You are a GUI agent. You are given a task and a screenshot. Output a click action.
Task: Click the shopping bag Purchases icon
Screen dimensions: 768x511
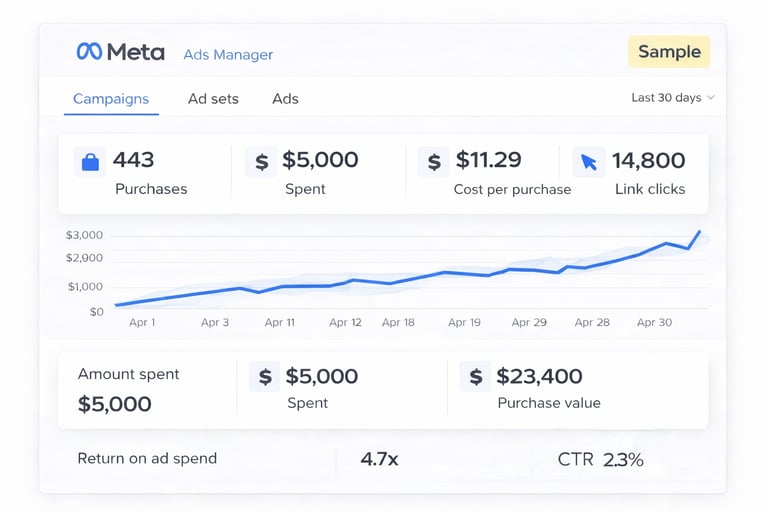90,162
